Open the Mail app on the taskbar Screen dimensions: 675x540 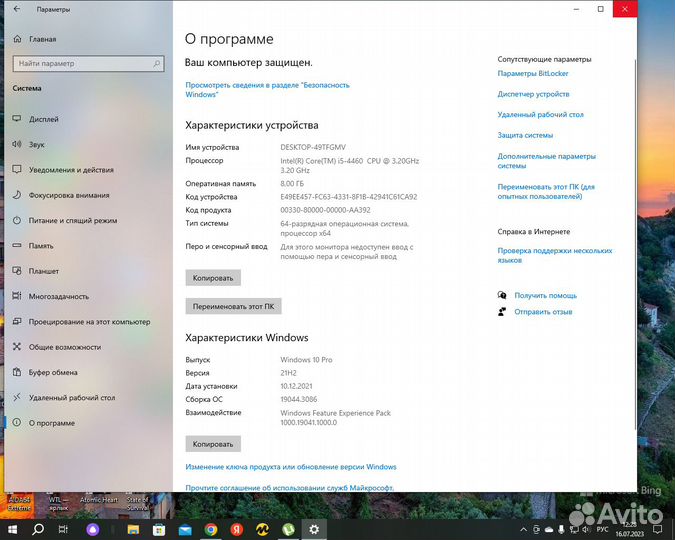click(185, 529)
